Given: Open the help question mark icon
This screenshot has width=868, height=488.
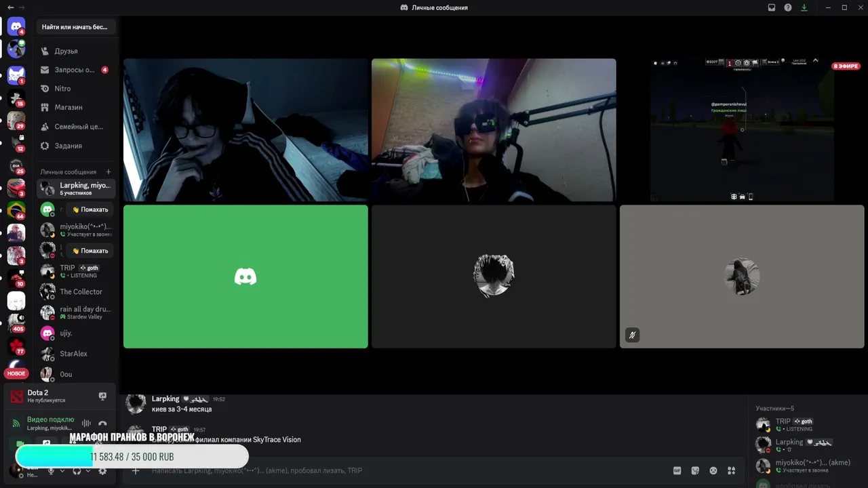Looking at the screenshot, I should pyautogui.click(x=788, y=7).
